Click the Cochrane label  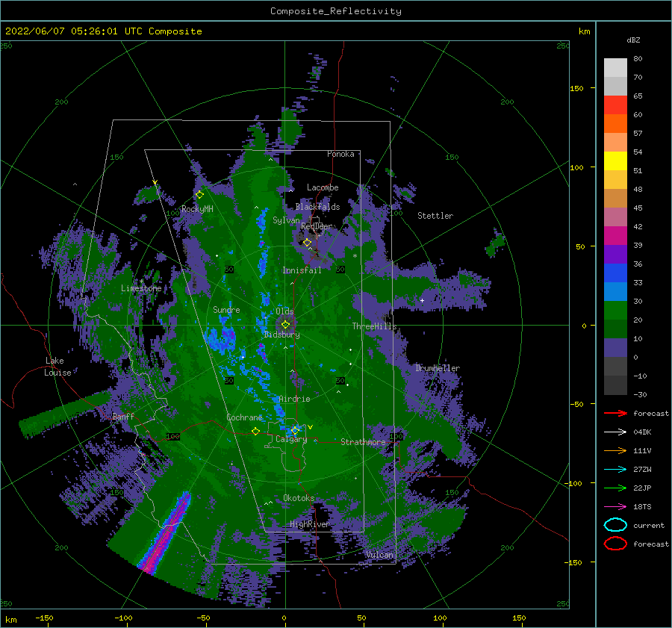click(x=244, y=417)
